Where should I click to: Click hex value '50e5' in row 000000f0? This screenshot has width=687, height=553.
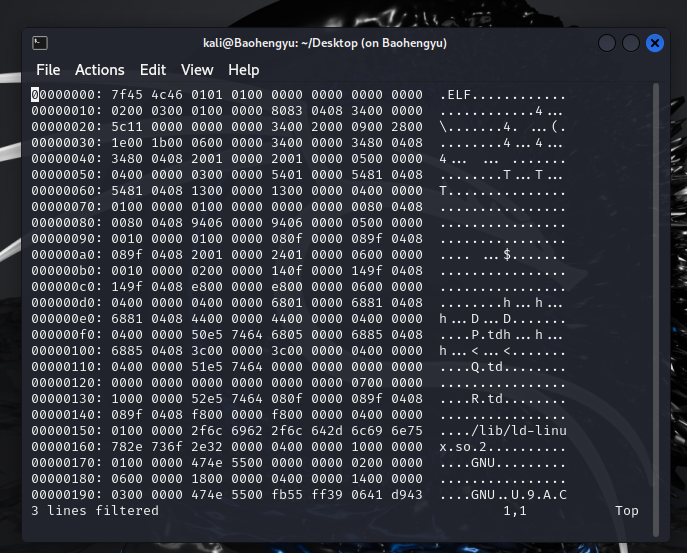(207, 334)
